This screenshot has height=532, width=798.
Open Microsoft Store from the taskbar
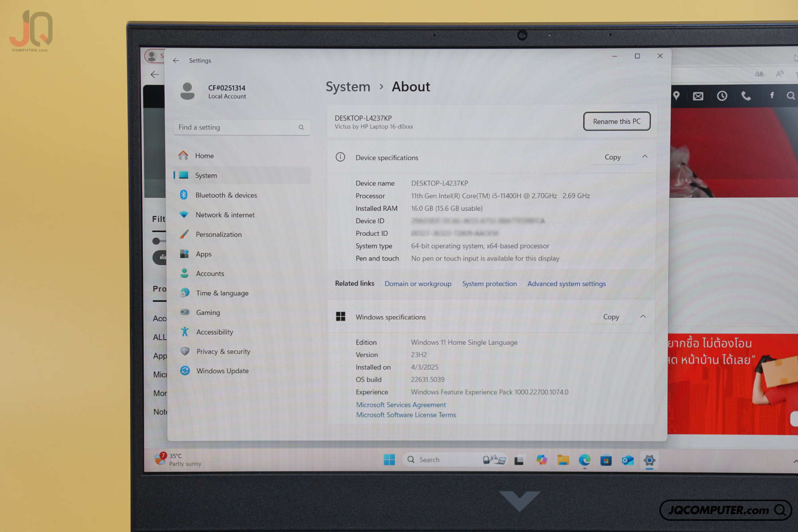606,461
